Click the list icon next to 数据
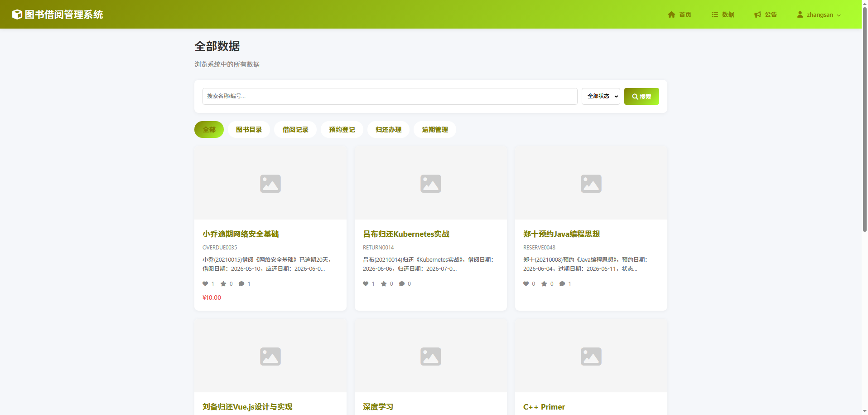Screen dimensions: 868x415 pyautogui.click(x=714, y=15)
